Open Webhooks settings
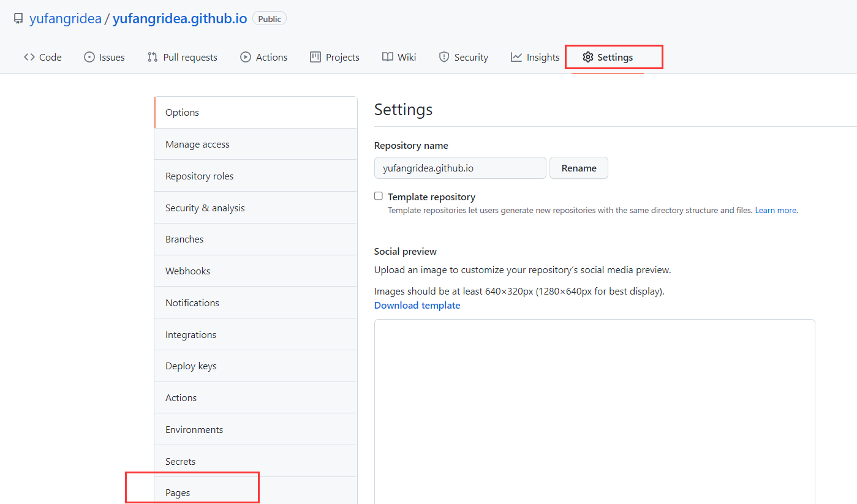 pyautogui.click(x=255, y=271)
